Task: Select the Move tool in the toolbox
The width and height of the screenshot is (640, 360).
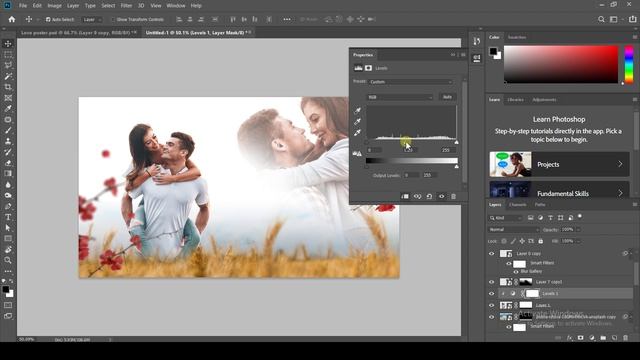Action: pyautogui.click(x=8, y=44)
